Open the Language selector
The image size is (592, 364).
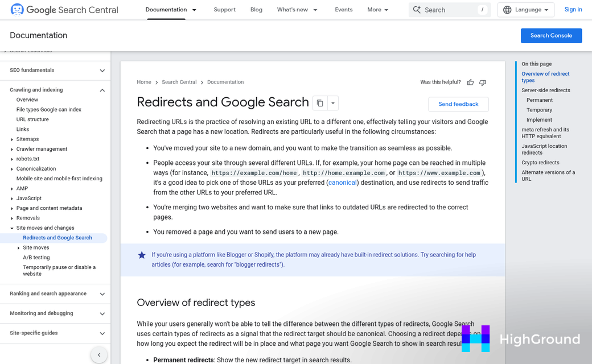tap(526, 10)
